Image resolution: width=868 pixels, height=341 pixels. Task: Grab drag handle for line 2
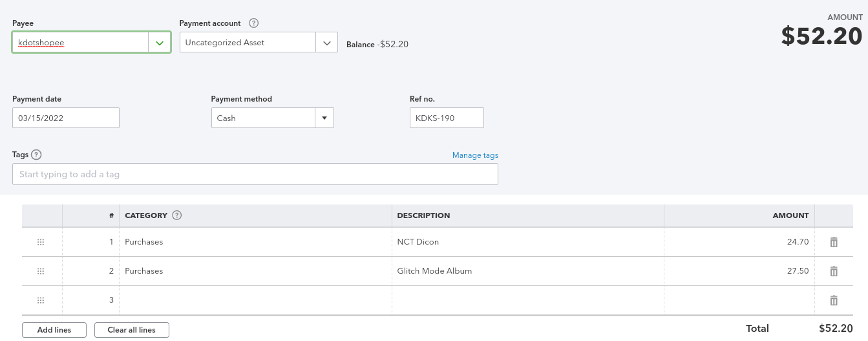coord(41,271)
